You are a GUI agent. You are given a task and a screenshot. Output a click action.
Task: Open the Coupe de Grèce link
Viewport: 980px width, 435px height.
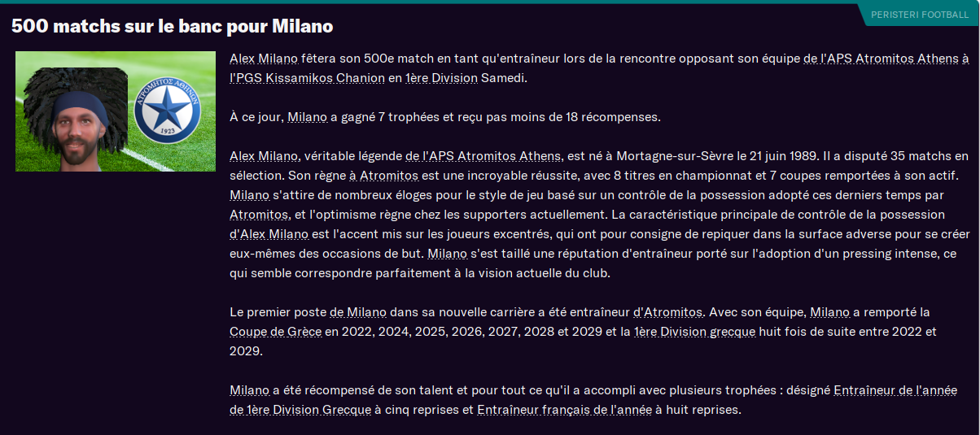(x=276, y=332)
